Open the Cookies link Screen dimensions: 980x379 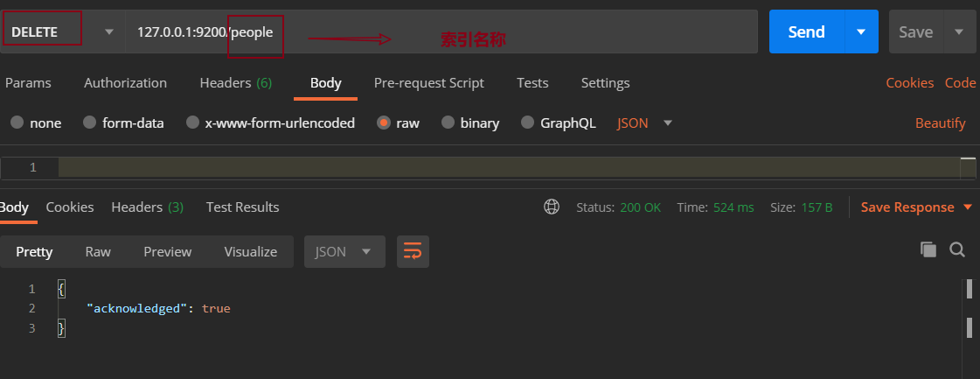(909, 83)
